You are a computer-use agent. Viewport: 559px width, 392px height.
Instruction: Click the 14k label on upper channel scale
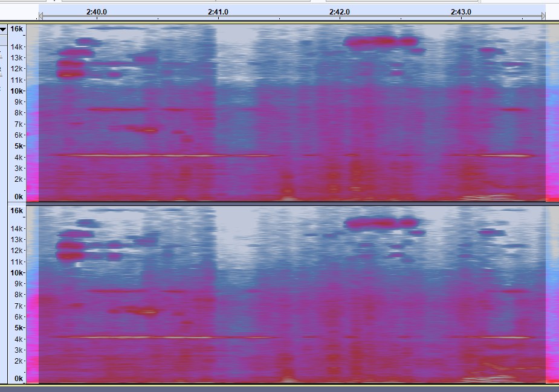click(x=16, y=47)
